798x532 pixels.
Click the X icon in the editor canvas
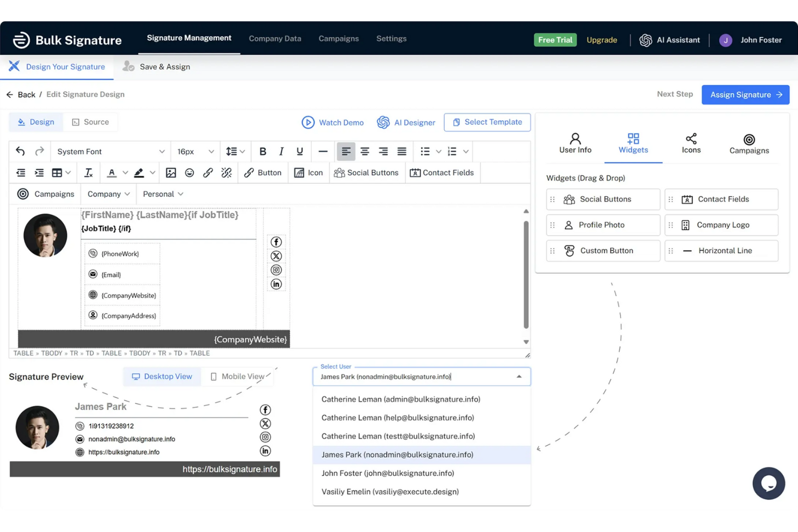click(x=276, y=256)
